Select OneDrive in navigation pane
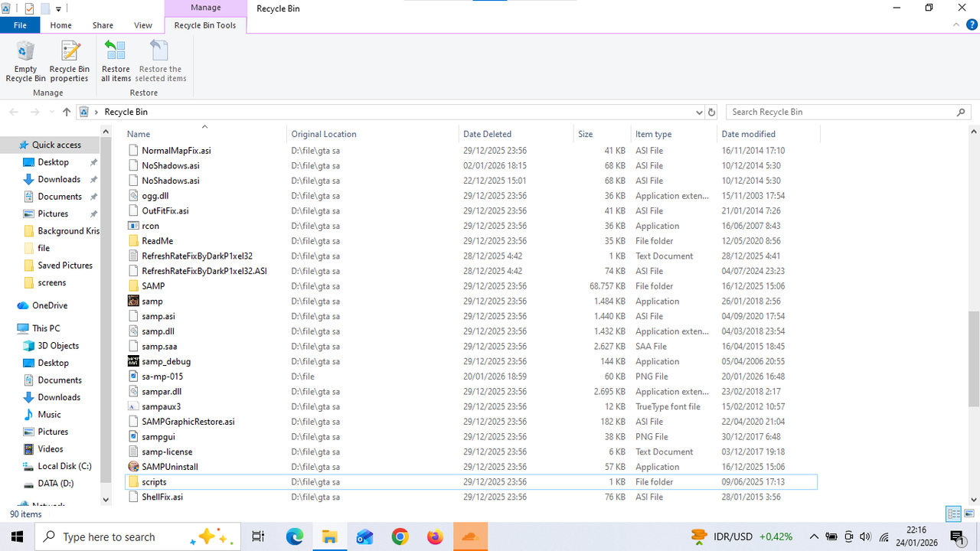 (50, 305)
